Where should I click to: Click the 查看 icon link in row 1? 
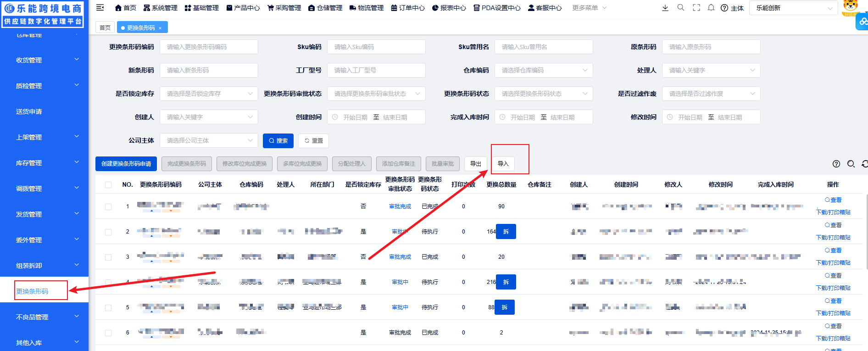pos(833,200)
